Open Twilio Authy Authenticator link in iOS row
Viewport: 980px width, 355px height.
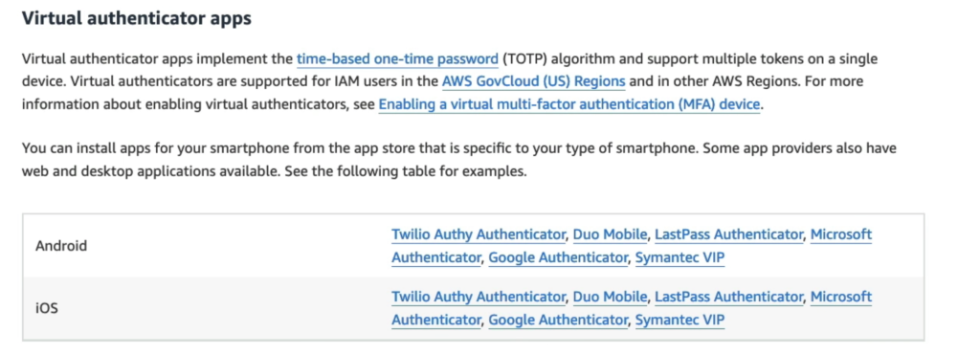click(479, 297)
